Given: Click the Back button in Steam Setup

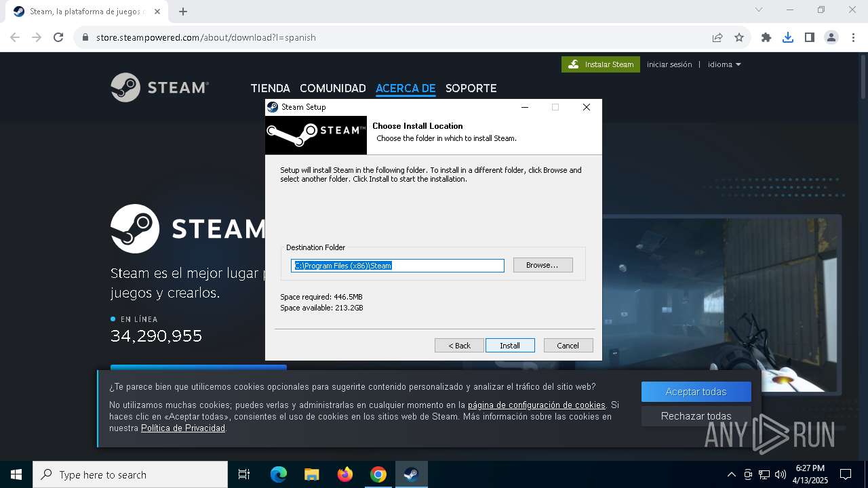Looking at the screenshot, I should tap(459, 346).
